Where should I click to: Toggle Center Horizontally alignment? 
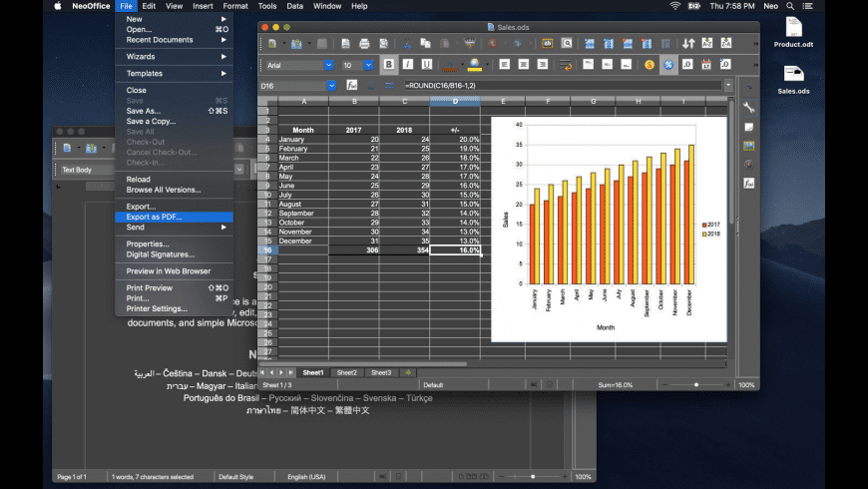(523, 65)
